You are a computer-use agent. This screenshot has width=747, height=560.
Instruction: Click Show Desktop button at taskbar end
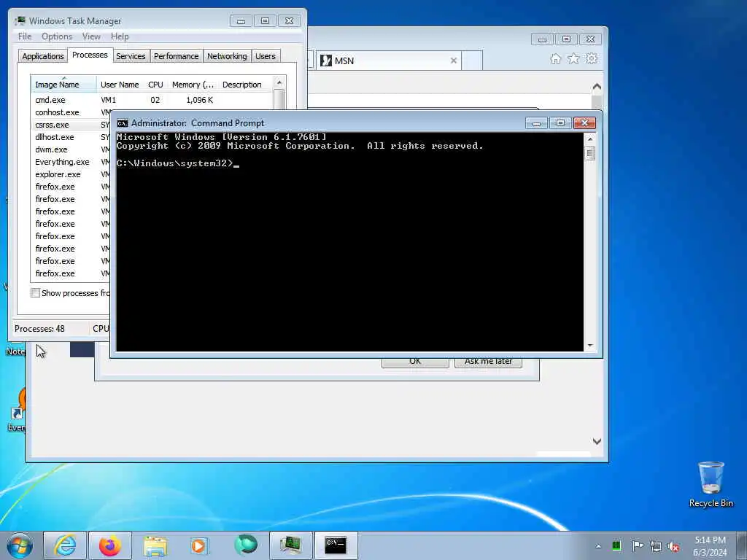pos(742,545)
